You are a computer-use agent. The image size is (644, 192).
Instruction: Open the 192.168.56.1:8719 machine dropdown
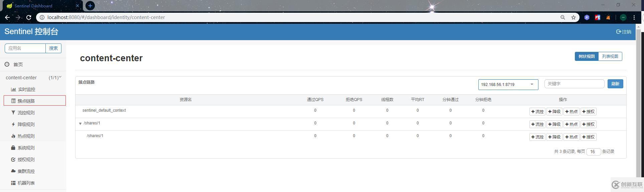pyautogui.click(x=508, y=85)
